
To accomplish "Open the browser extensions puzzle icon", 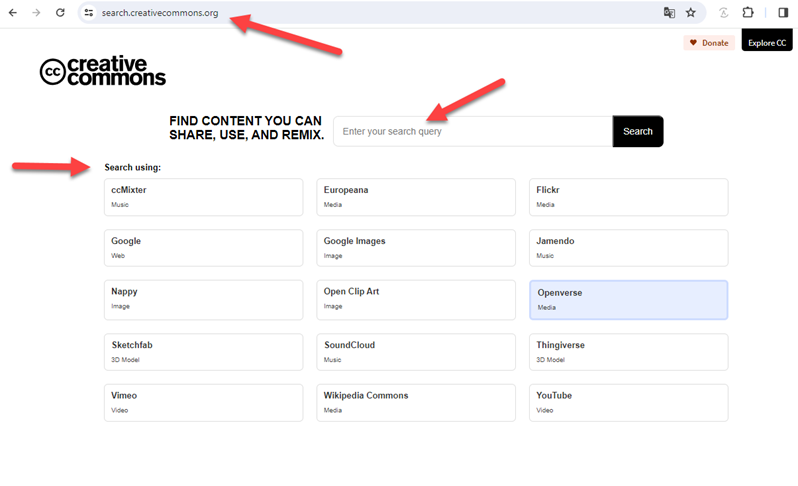I will click(x=748, y=13).
